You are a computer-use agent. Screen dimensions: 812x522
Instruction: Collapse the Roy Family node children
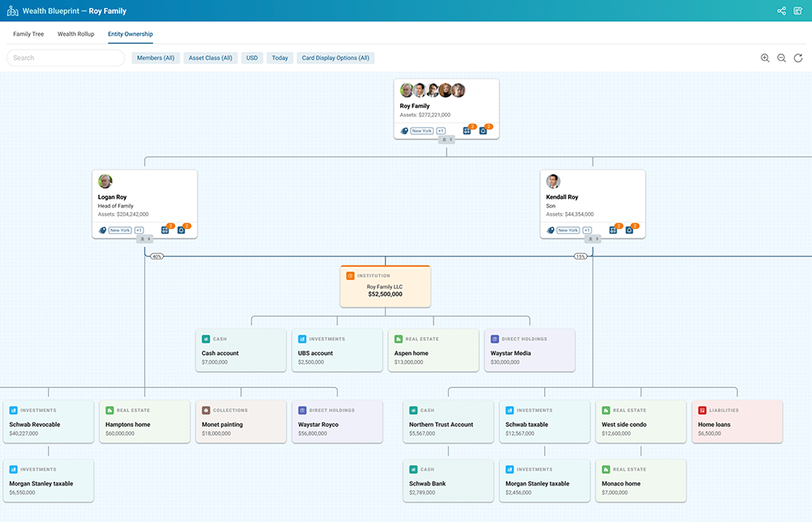click(x=447, y=140)
